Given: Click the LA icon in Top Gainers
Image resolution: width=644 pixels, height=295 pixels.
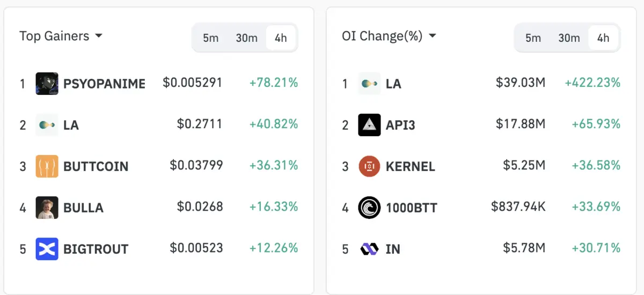Looking at the screenshot, I should (x=47, y=125).
